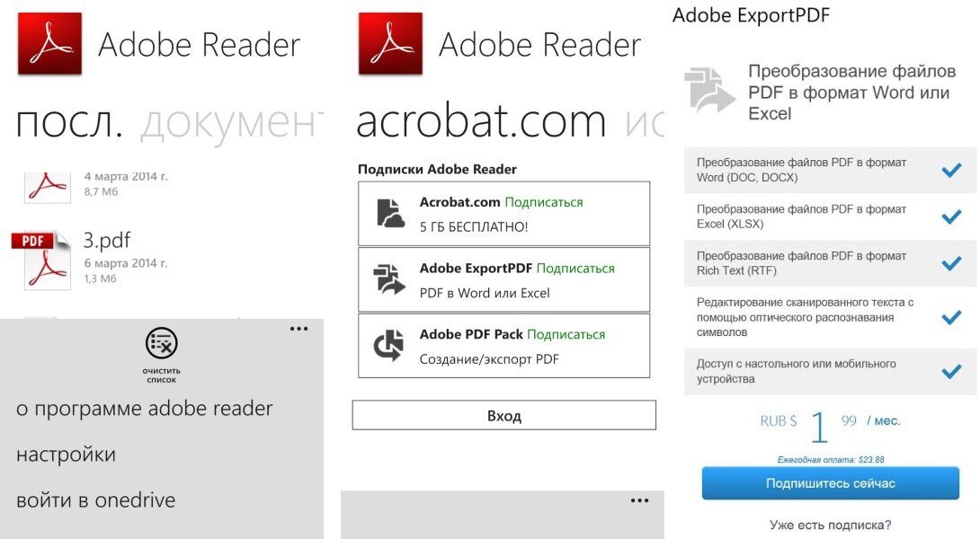The image size is (980, 539).
Task: Click the '8,7 Мб' file size text
Action: click(x=101, y=191)
